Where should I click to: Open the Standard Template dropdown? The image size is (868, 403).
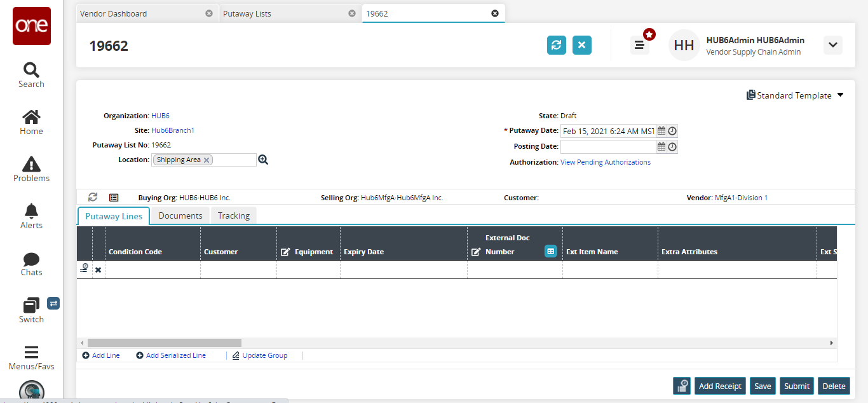click(795, 95)
